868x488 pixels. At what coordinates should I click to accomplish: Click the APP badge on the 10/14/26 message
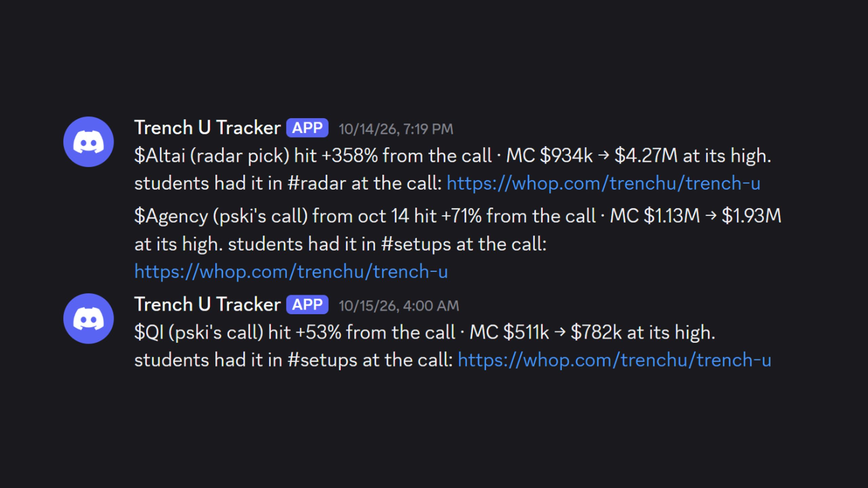point(307,128)
